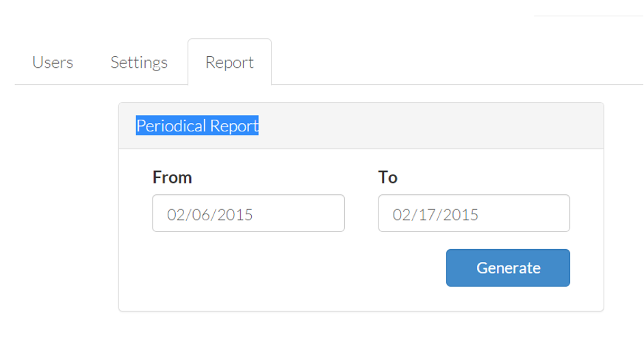
Task: Focus the To date field
Action: [x=474, y=214]
